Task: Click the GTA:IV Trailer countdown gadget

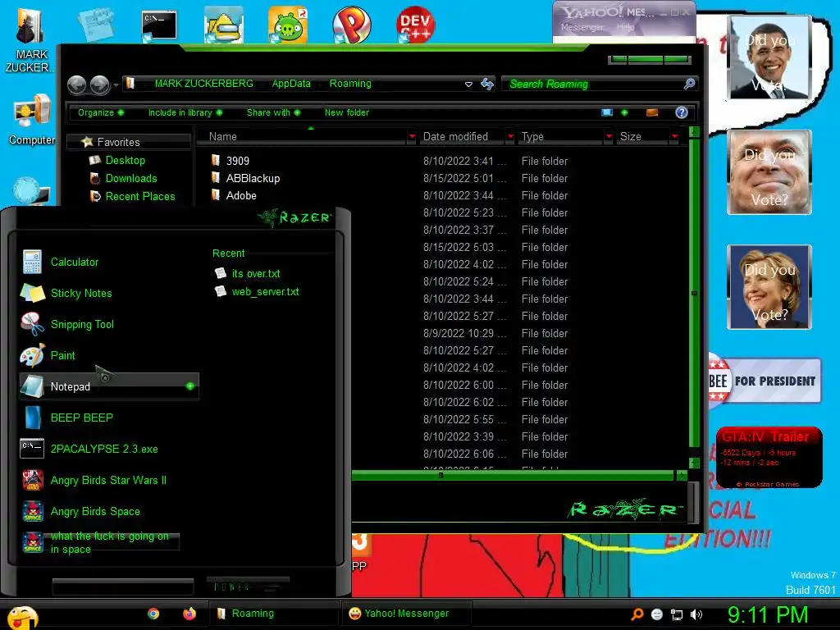Action: click(769, 457)
